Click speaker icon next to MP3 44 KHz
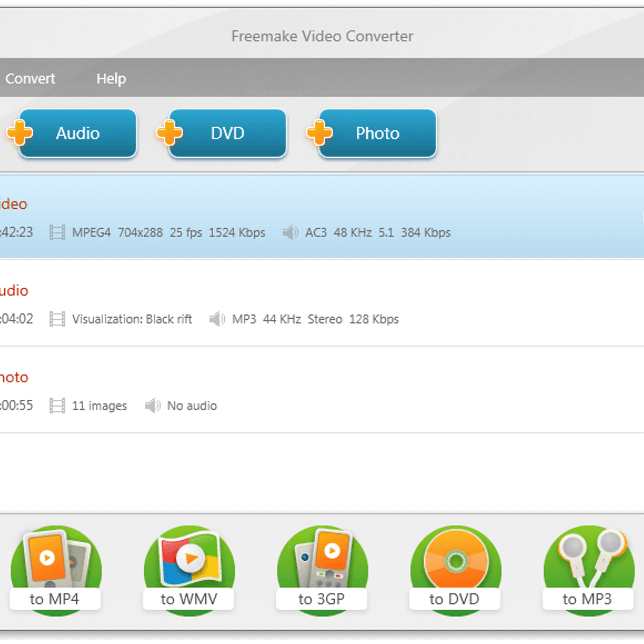644x644 pixels. 217,319
